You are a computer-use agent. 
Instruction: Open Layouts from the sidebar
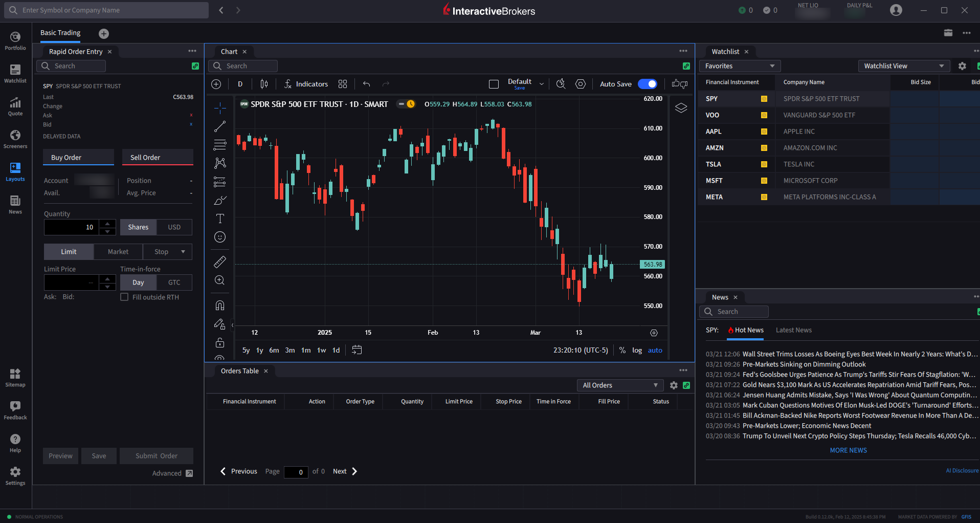pyautogui.click(x=15, y=172)
